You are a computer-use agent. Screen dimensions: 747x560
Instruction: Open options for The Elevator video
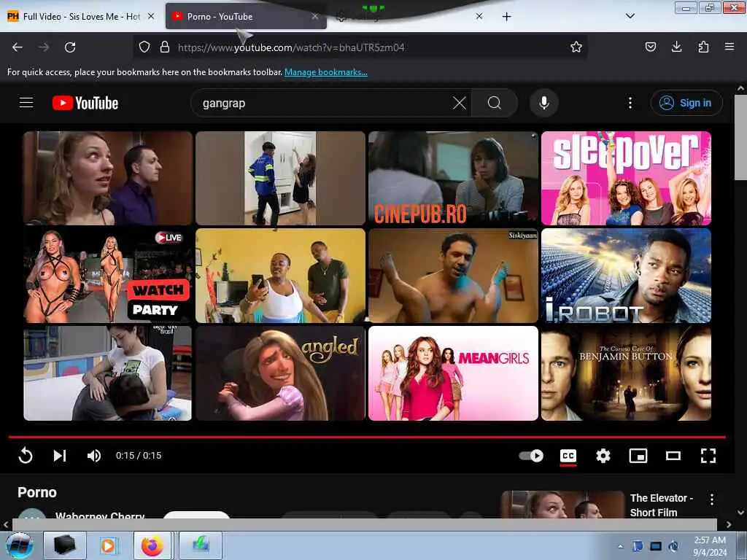pyautogui.click(x=712, y=499)
